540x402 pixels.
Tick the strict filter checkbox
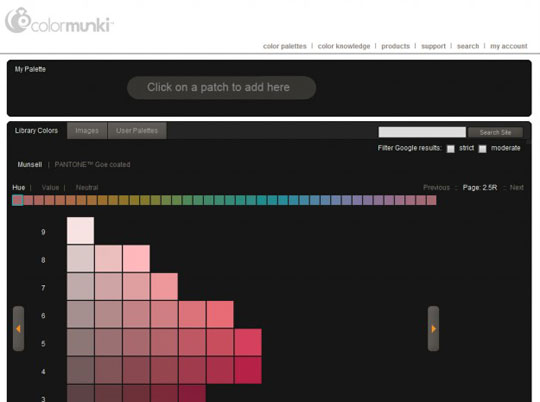pyautogui.click(x=450, y=148)
